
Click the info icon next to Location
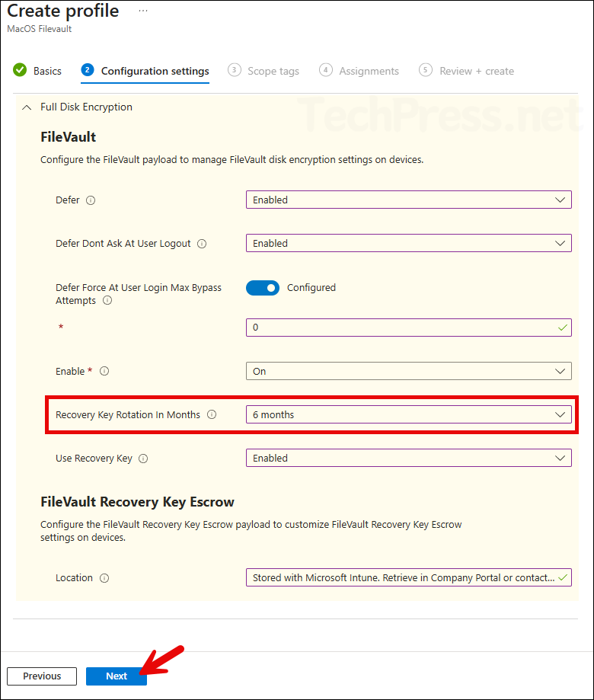coord(104,578)
